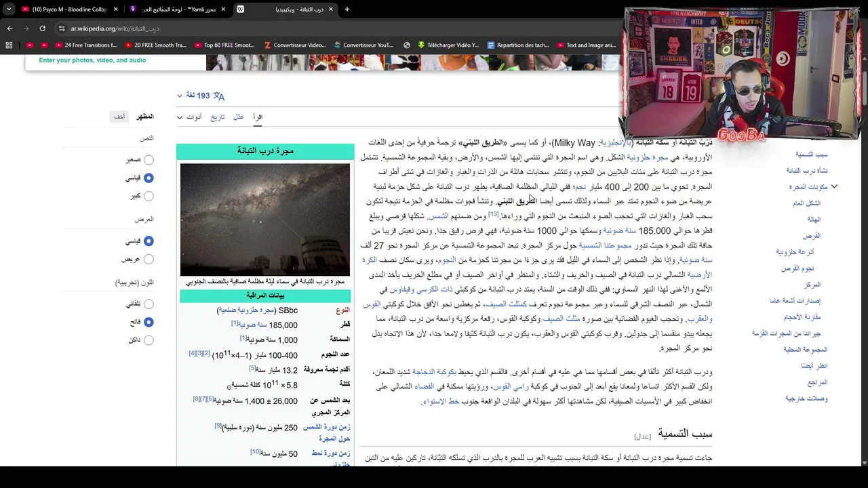Image resolution: width=868 pixels, height=488 pixels.
Task: Switch to the اقرأ read tab
Action: tap(258, 117)
